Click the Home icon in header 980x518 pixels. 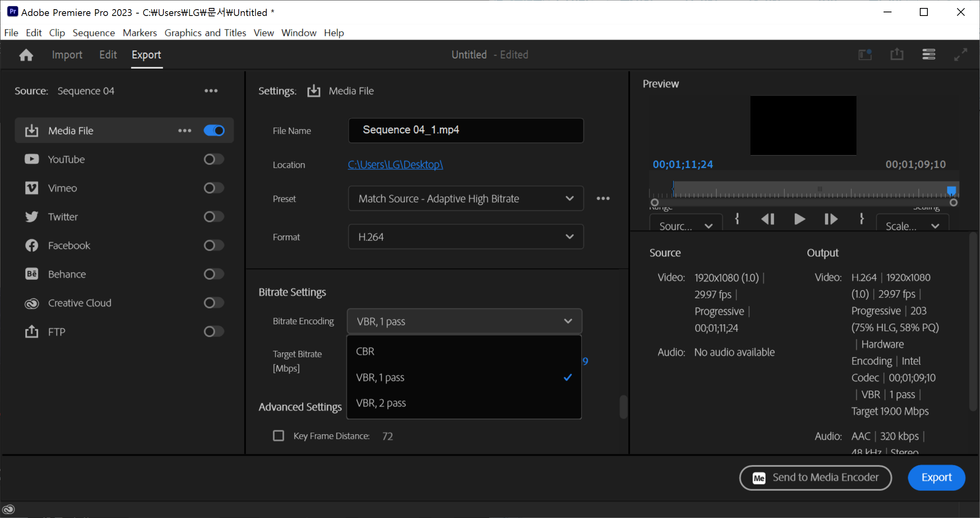(x=26, y=55)
